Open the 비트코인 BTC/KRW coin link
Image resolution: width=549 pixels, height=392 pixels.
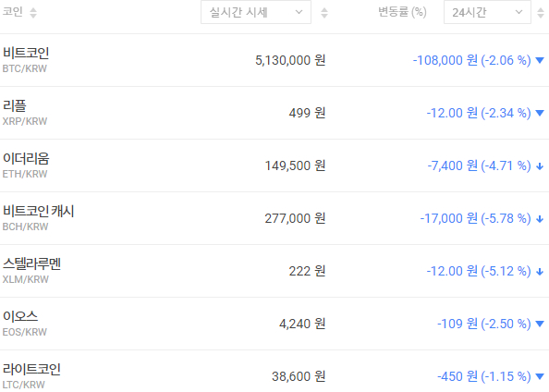26,60
